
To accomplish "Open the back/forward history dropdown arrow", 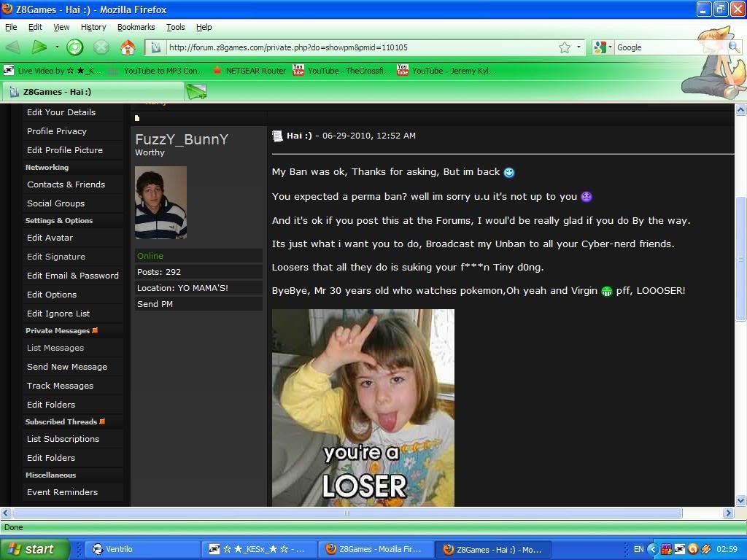I will tap(57, 47).
